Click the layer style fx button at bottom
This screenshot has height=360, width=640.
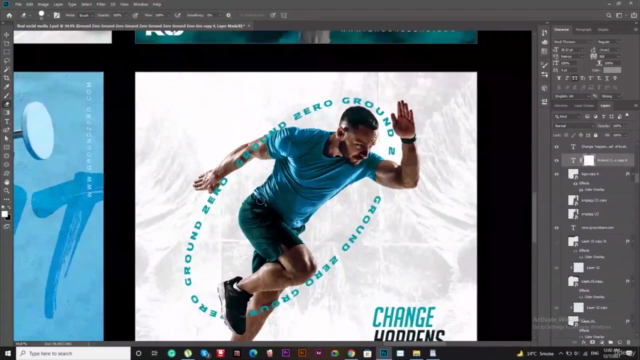click(x=584, y=342)
